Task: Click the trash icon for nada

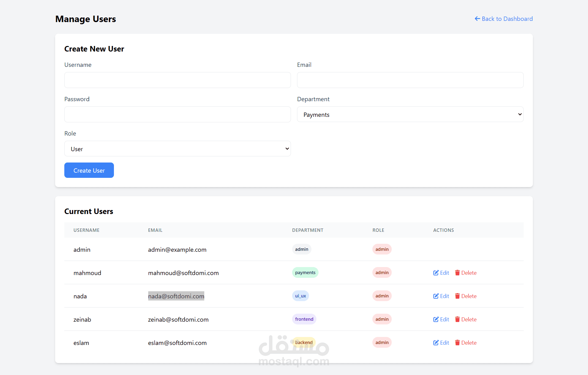Action: click(x=457, y=296)
